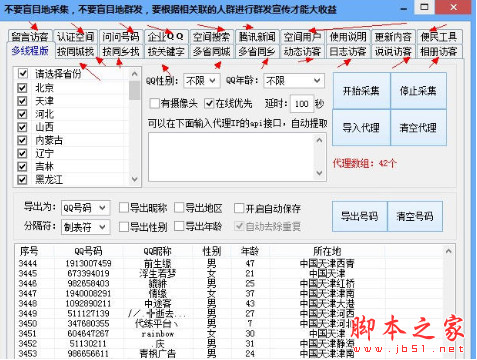This screenshot has width=477, height=360.
Task: Toggle the 黑龙江 province checkbox
Action: (x=22, y=180)
